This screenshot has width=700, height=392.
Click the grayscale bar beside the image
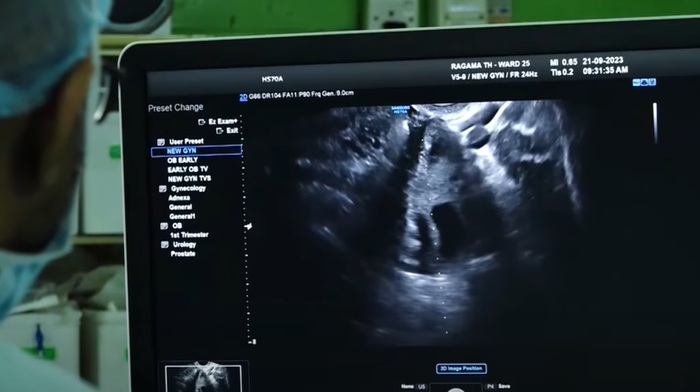point(655,123)
